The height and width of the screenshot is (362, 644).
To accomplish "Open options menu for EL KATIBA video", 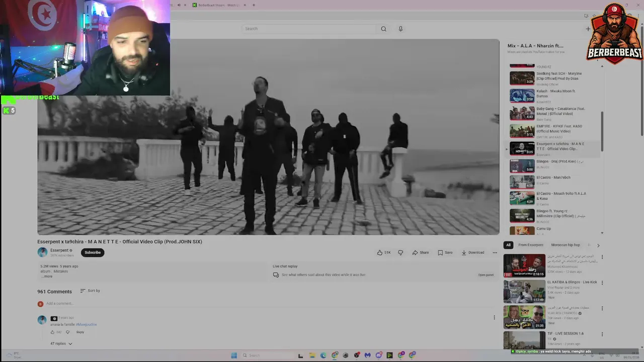I will coord(602,283).
